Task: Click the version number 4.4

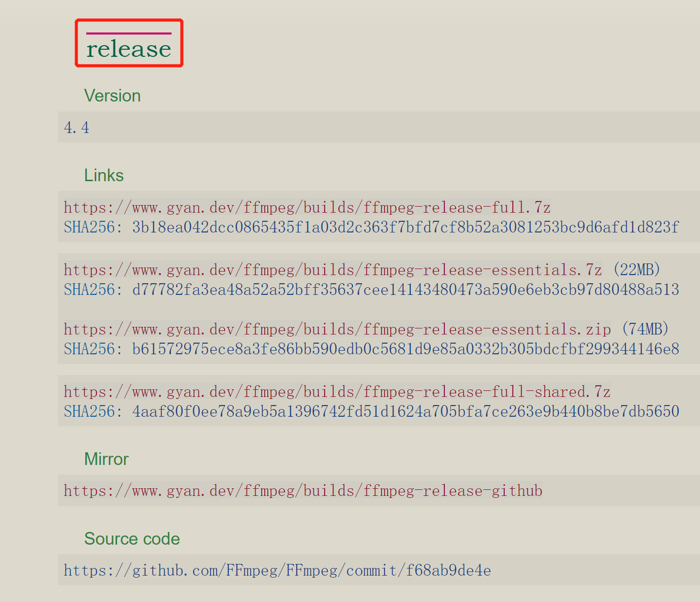Action: click(77, 127)
